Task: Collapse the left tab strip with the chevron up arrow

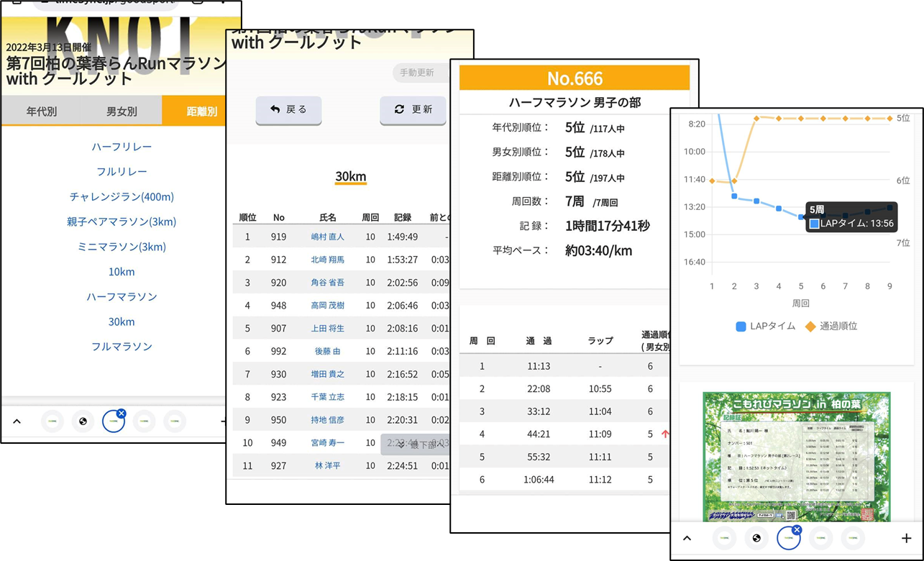Action: pos(17,421)
